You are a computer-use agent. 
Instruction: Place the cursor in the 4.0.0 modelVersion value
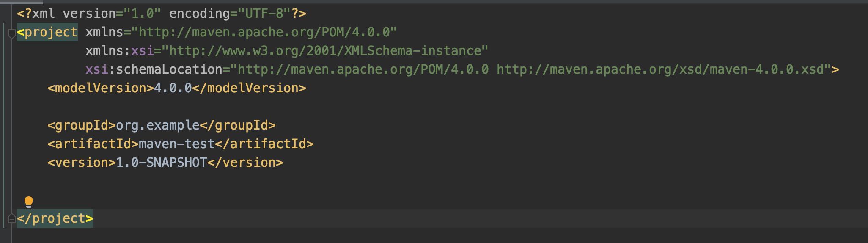pyautogui.click(x=173, y=88)
